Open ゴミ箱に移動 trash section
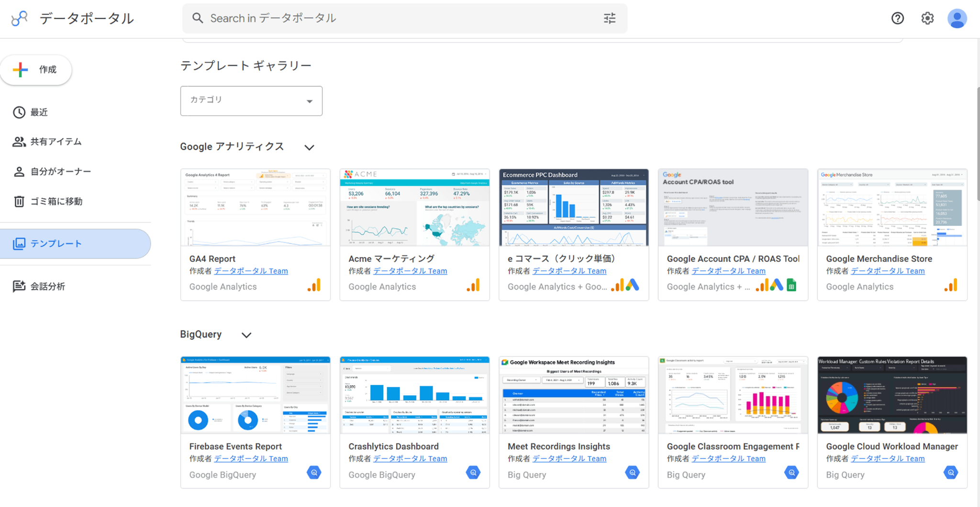Image resolution: width=980 pixels, height=507 pixels. (76, 201)
